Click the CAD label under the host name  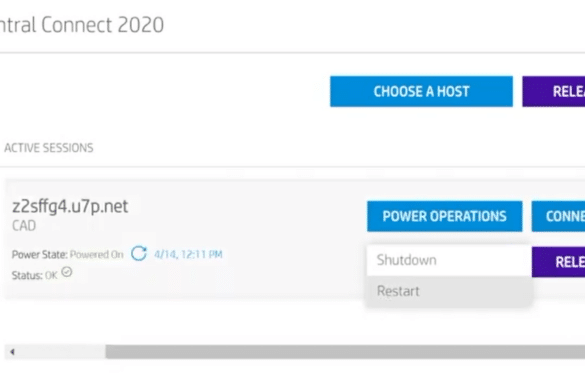(24, 226)
